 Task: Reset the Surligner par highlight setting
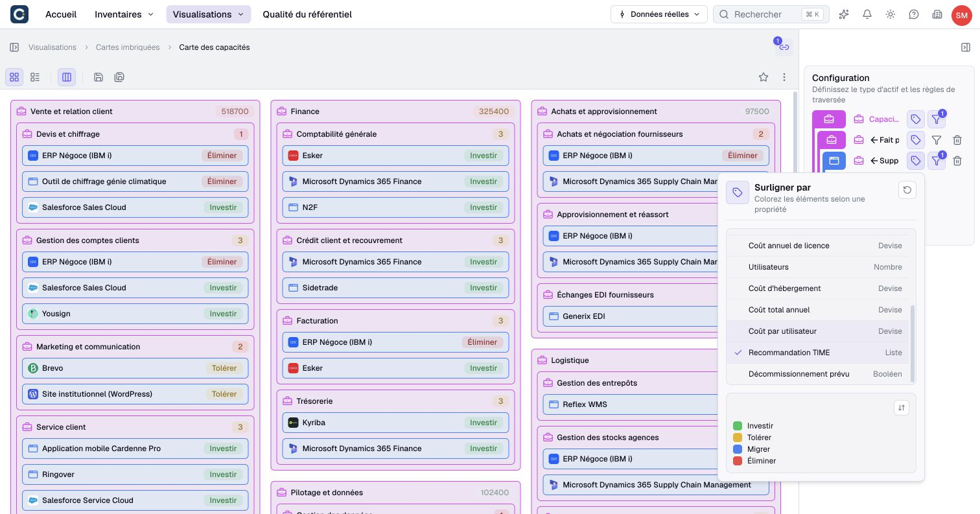pyautogui.click(x=907, y=190)
